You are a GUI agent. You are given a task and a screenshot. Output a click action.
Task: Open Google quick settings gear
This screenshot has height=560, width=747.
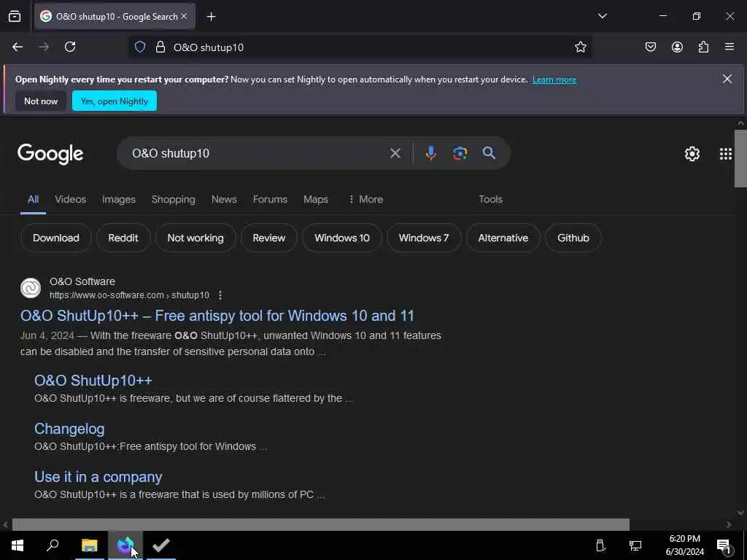tap(692, 154)
